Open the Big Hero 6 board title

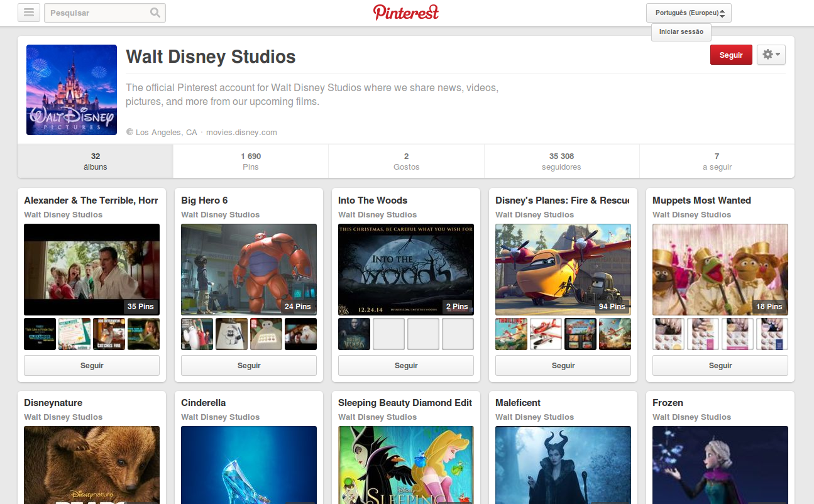204,200
